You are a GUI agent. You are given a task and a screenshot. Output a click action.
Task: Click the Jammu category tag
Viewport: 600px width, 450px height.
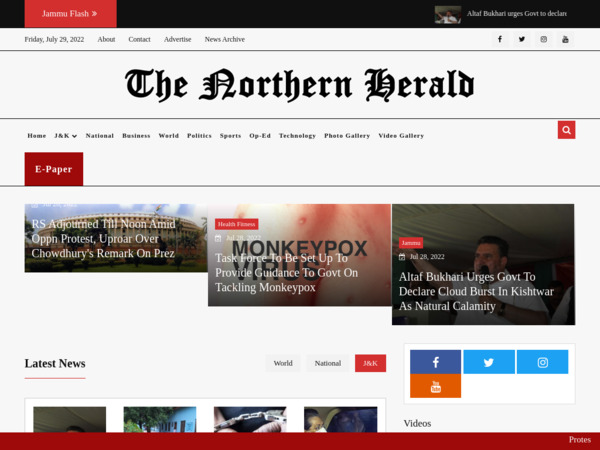tap(411, 243)
